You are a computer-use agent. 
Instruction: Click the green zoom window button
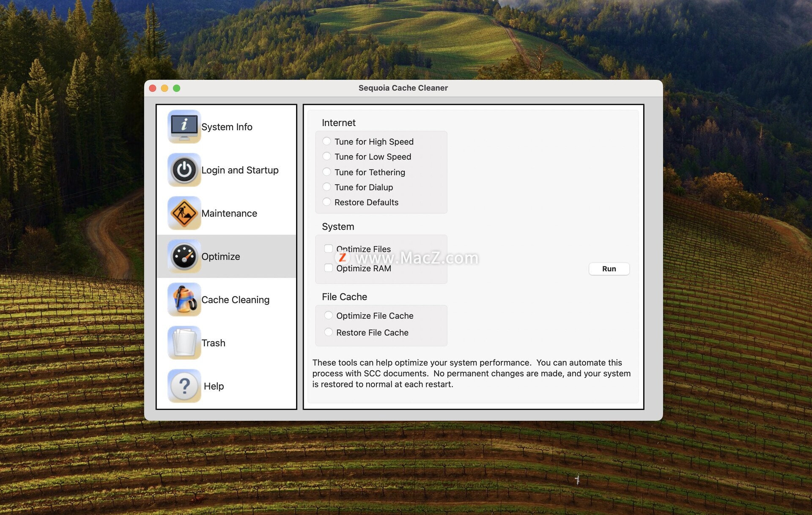click(177, 88)
